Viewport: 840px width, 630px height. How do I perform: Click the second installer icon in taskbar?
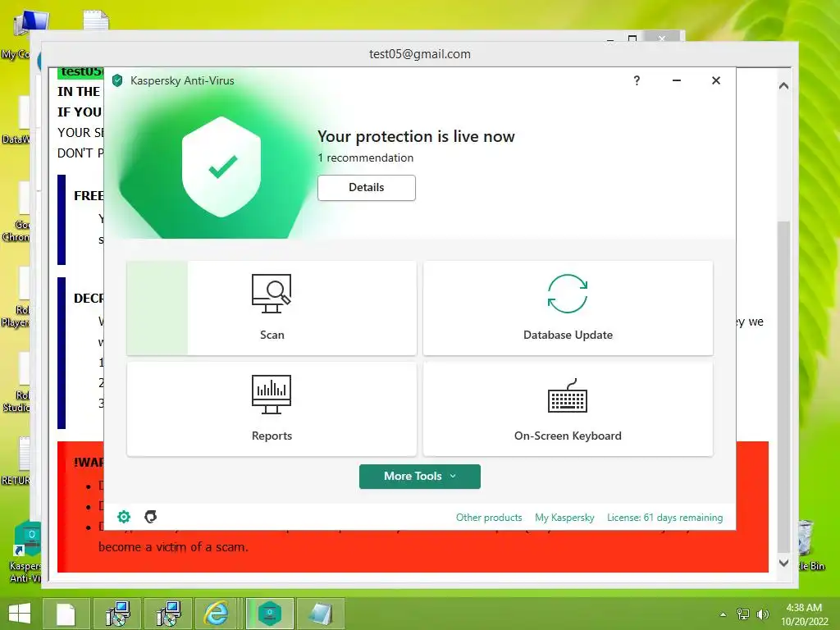click(x=168, y=614)
